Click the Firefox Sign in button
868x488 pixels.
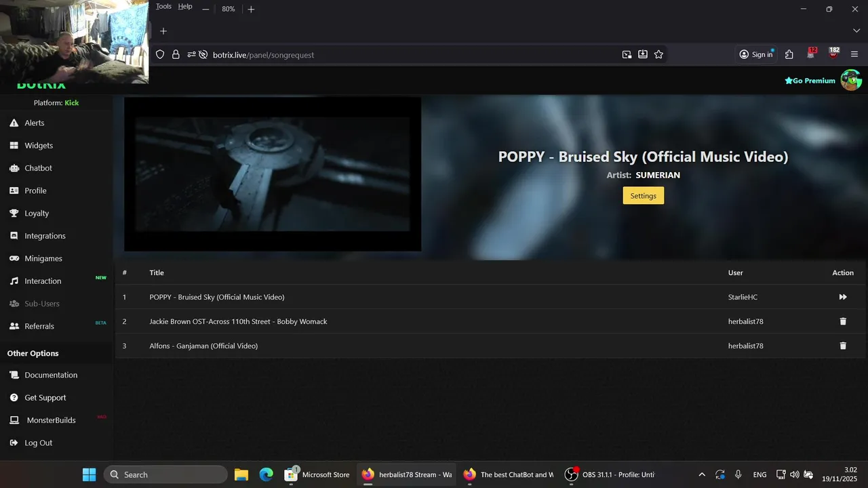[x=756, y=54]
